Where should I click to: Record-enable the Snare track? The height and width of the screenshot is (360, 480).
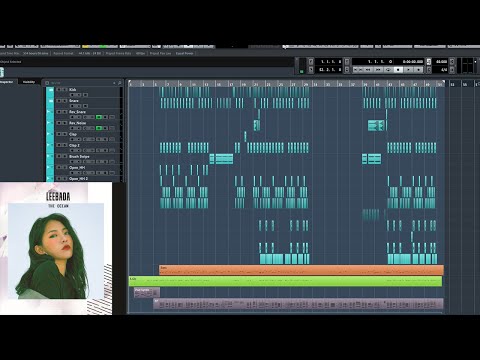click(x=72, y=106)
